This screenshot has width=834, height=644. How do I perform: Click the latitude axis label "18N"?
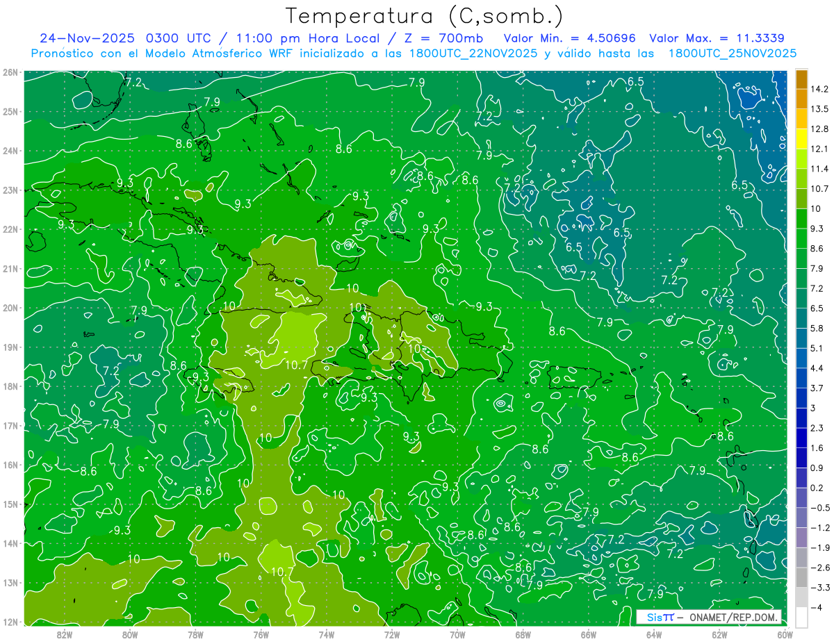(x=10, y=386)
